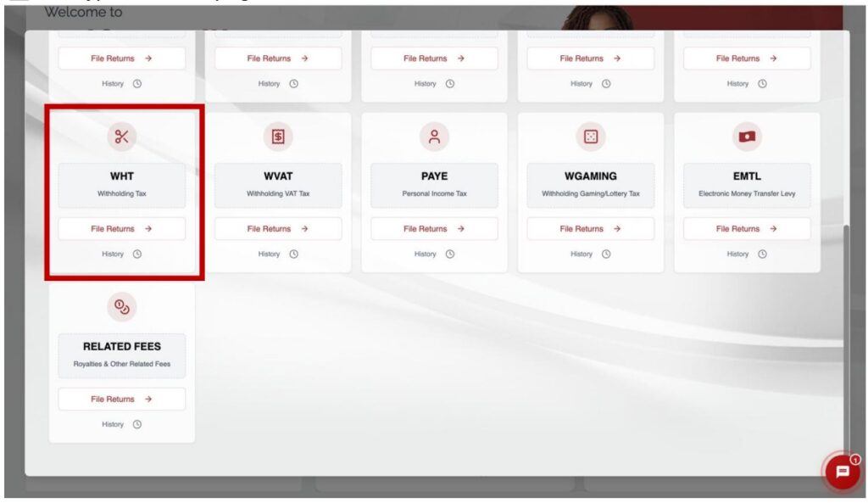The height and width of the screenshot is (503, 868).
Task: File returns for WGAMING tax
Action: point(591,229)
